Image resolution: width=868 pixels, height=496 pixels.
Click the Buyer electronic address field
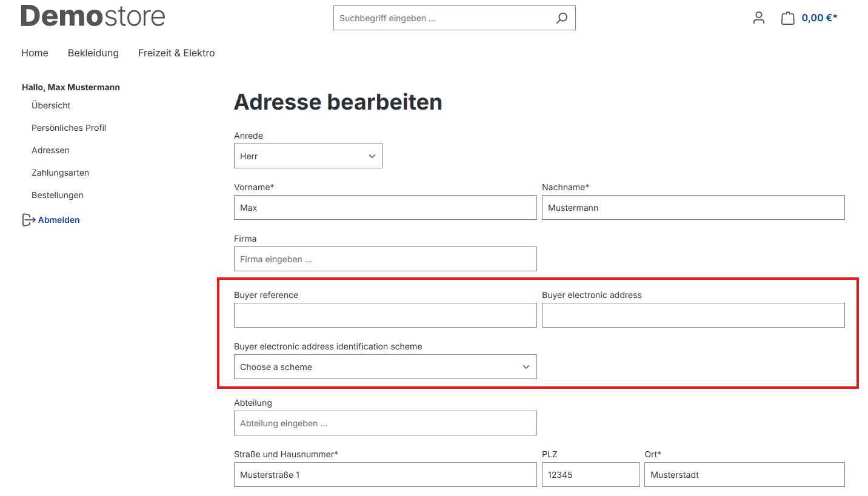pos(693,316)
